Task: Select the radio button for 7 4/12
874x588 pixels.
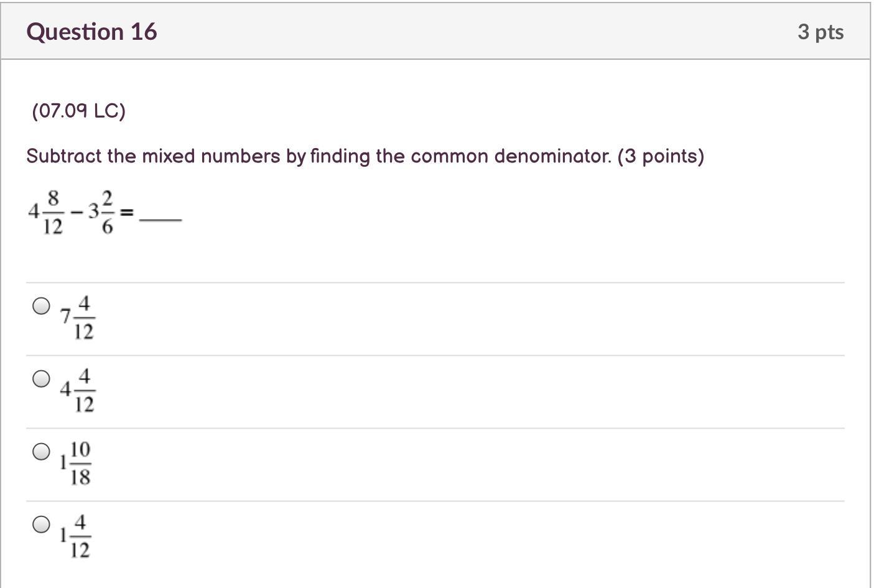Action: click(x=41, y=306)
